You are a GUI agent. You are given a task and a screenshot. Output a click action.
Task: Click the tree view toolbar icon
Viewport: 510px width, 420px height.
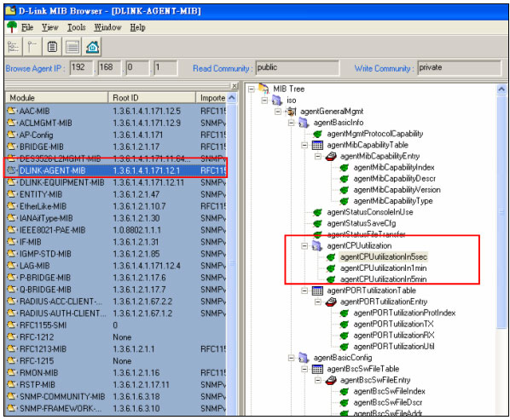click(x=13, y=47)
